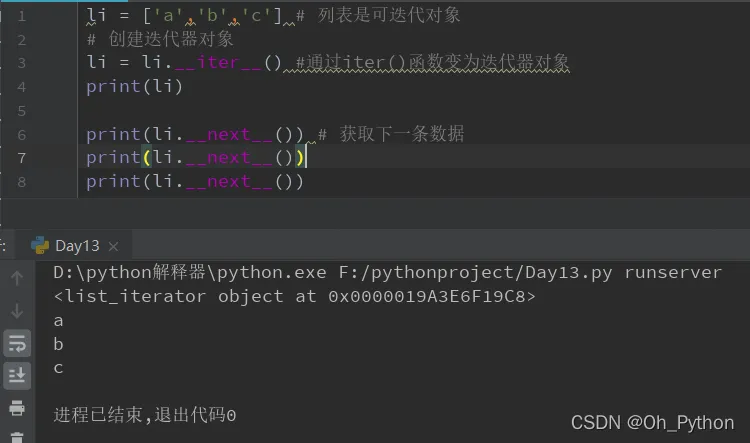Click the CSDN @Oh_Python watermark
The width and height of the screenshot is (750, 443).
652,423
